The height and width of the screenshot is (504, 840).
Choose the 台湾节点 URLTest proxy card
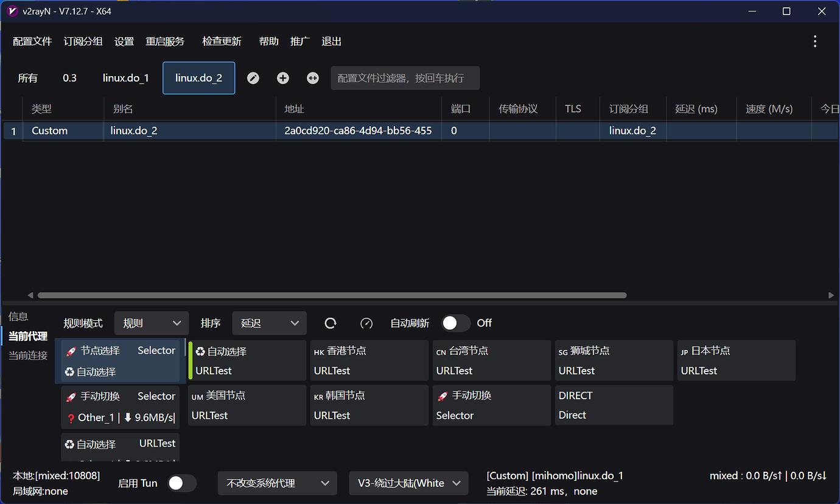(492, 360)
